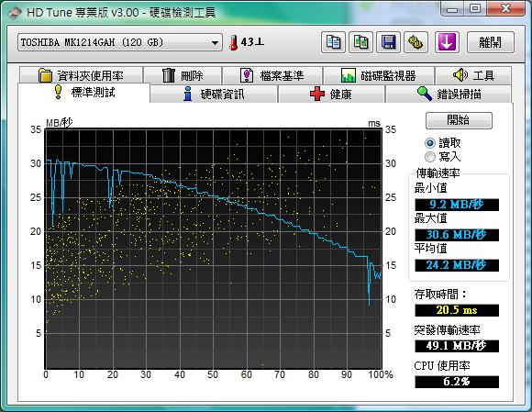
Task: Click the HD Tune app icon in the title bar
Action: tap(15, 13)
